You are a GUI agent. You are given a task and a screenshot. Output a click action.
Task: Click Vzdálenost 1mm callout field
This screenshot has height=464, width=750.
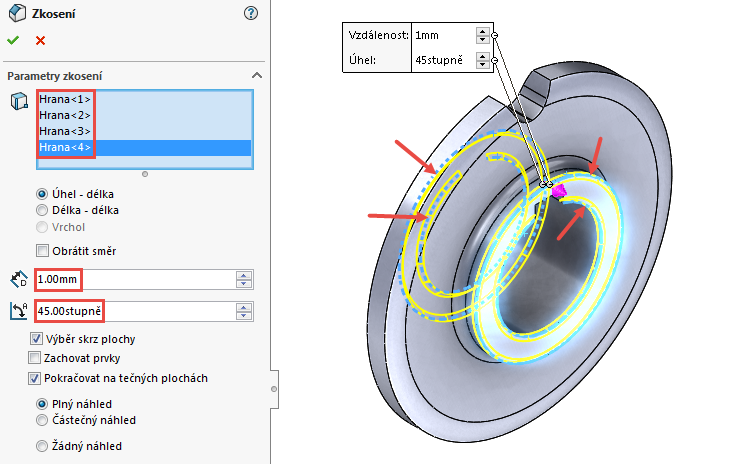[x=443, y=35]
